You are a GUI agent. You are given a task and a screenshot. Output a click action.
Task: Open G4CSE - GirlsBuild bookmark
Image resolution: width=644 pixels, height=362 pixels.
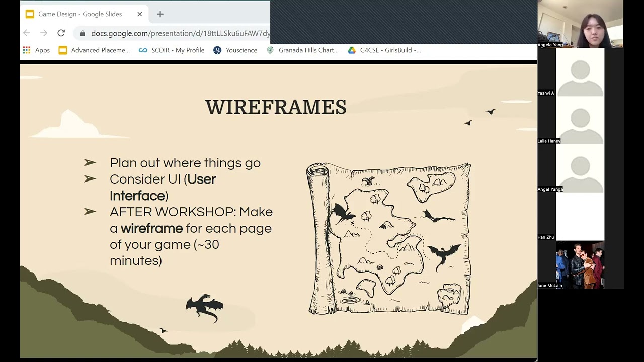[384, 50]
